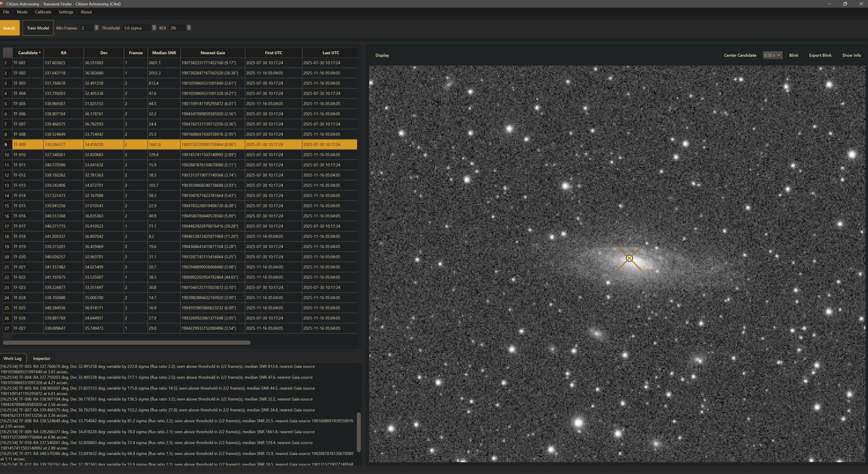Click into the Threshold 5.0 sigma field
Screen dimensions: 868x474
137,28
